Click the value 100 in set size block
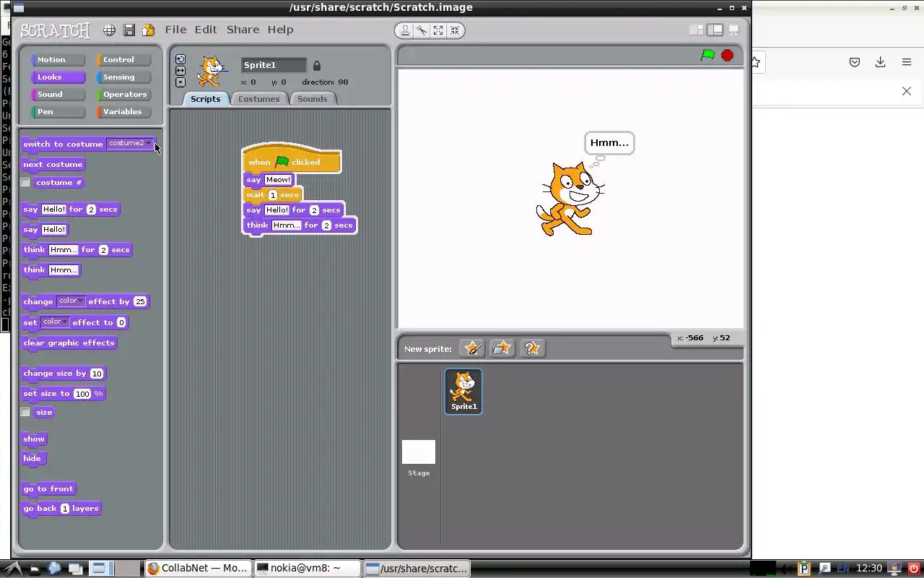Image resolution: width=924 pixels, height=578 pixels. 82,394
